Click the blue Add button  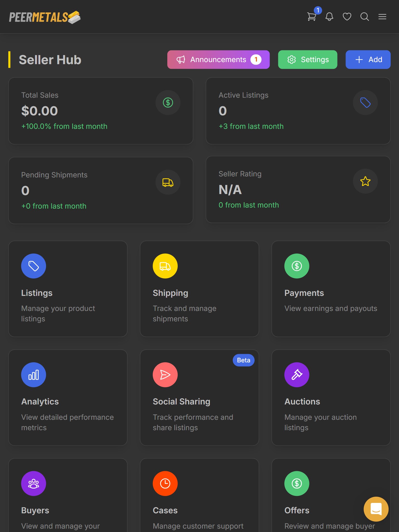tap(368, 59)
